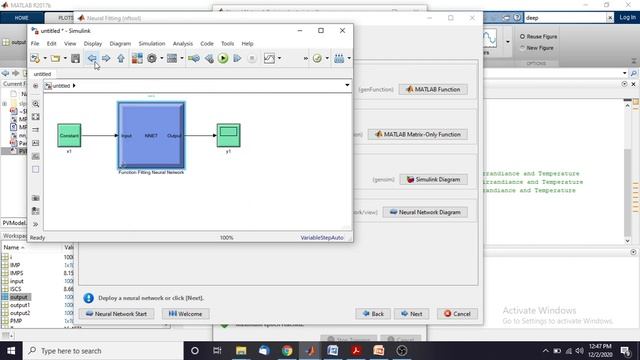640x360 pixels.
Task: Click the Cancel button in Neural Fitting
Action: pyautogui.click(x=457, y=314)
